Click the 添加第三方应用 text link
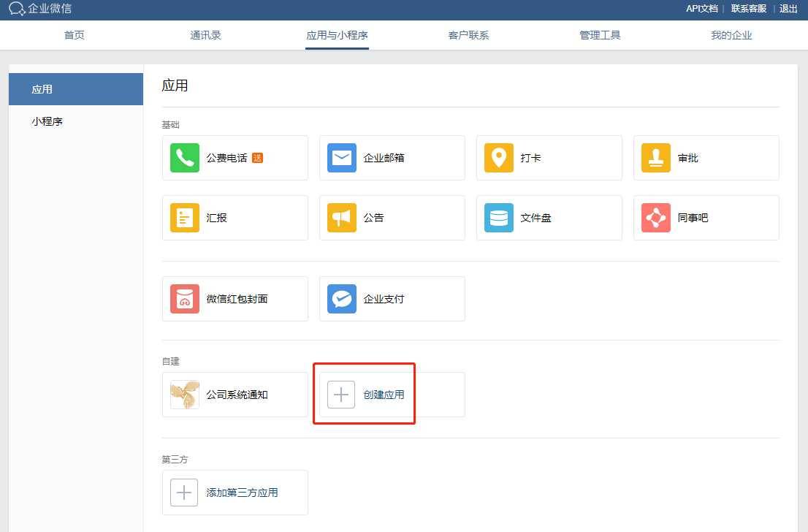The image size is (808, 532). click(243, 493)
